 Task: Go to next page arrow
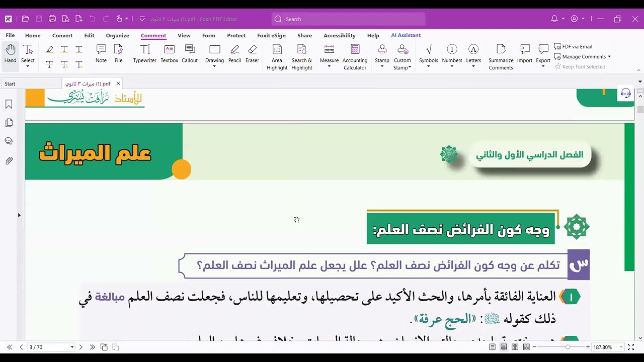[x=80, y=347]
